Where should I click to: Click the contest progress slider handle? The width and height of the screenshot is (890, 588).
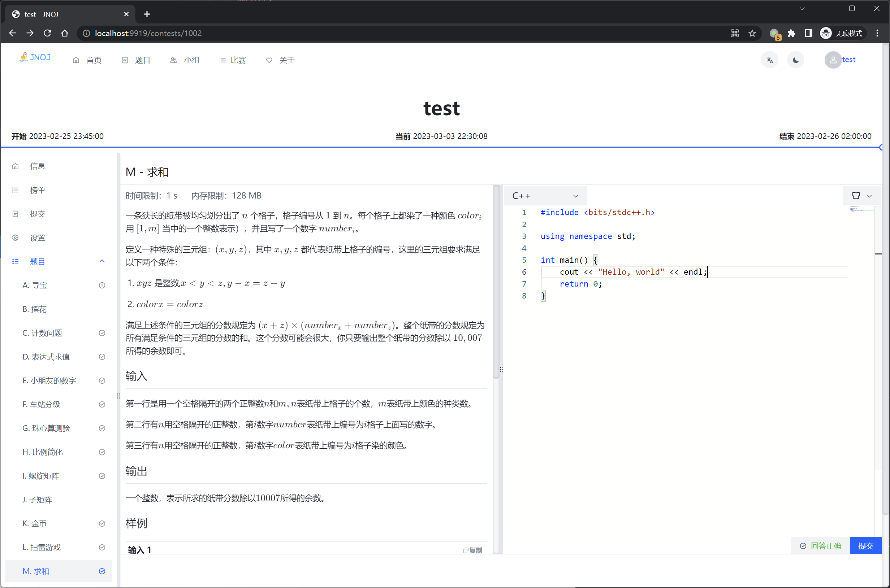click(881, 147)
